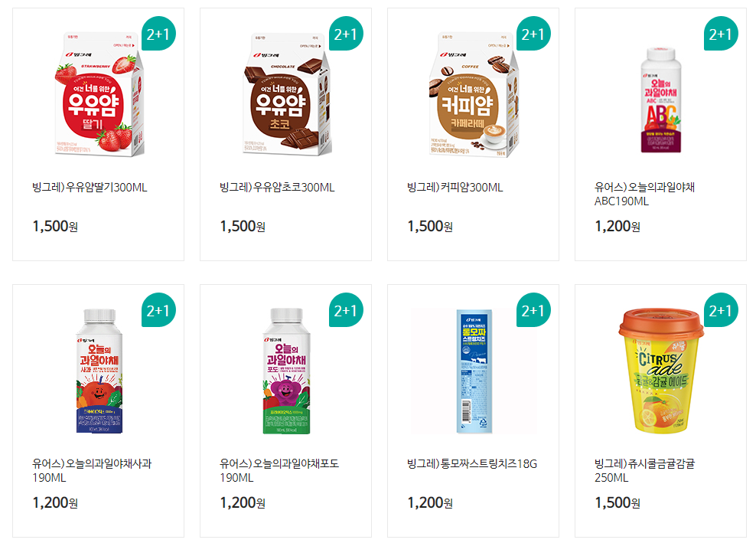This screenshot has width=756, height=543.
Task: Open the chocolate 우유얌 milk carton image
Action: pos(287,94)
